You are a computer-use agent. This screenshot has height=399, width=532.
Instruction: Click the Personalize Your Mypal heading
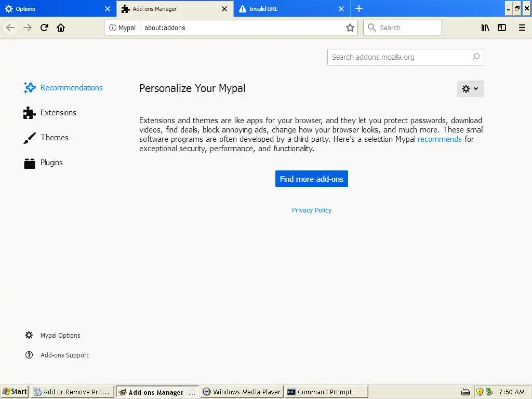(192, 88)
